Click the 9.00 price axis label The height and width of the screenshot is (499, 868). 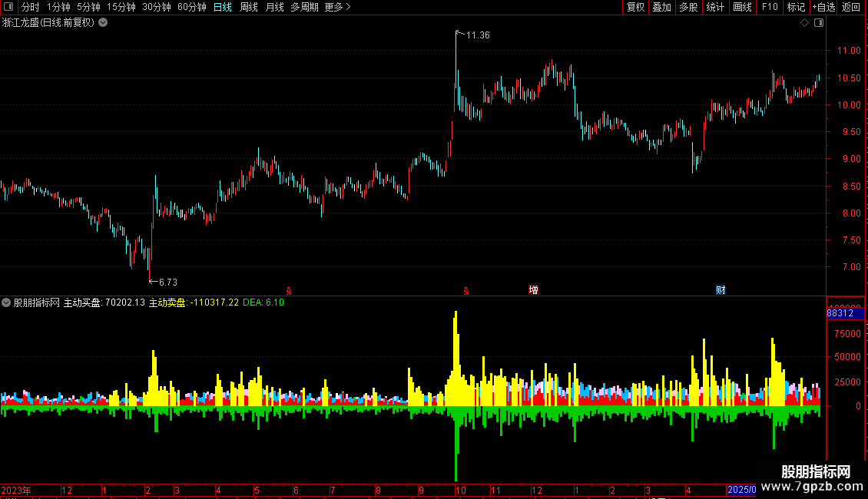(x=851, y=159)
